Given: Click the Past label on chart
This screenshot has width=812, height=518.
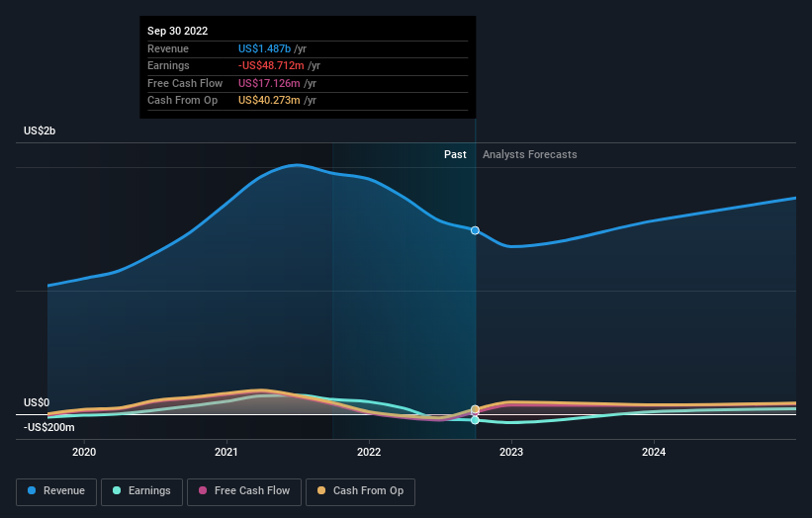Looking at the screenshot, I should [455, 154].
